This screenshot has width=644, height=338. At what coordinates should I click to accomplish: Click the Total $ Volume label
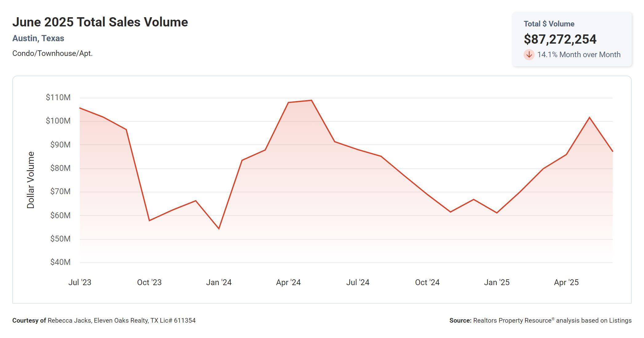pos(549,24)
